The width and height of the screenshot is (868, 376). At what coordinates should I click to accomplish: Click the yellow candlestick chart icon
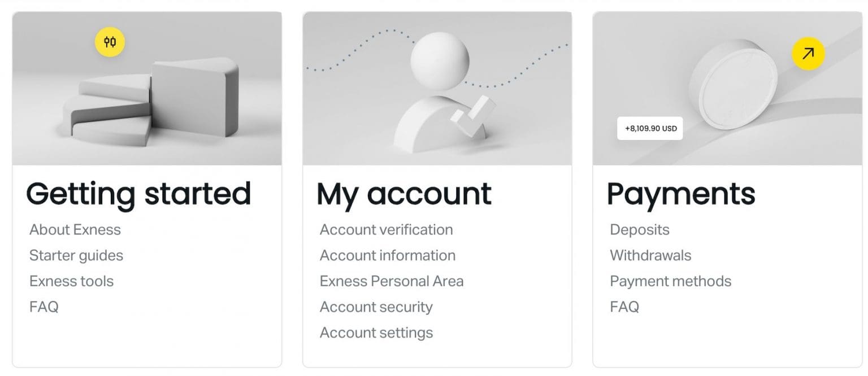[x=110, y=42]
